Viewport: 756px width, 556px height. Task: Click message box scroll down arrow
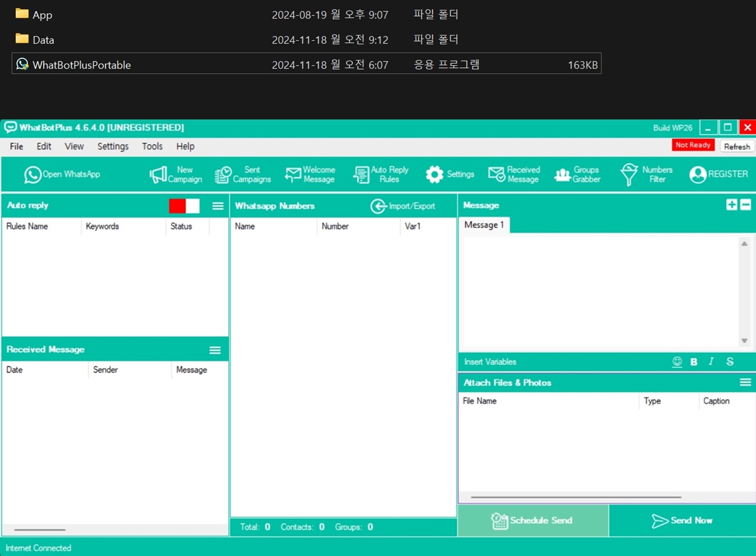click(x=744, y=341)
